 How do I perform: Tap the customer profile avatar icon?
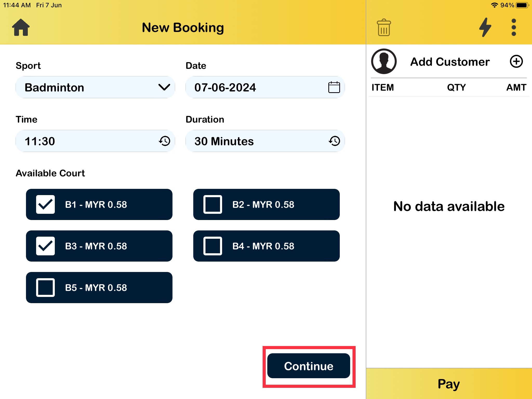(384, 62)
